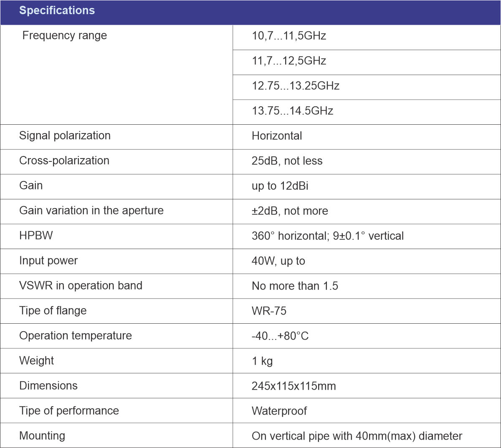Click the 10,7...11,5GHz frequency value
The height and width of the screenshot is (448, 501).
click(x=288, y=36)
